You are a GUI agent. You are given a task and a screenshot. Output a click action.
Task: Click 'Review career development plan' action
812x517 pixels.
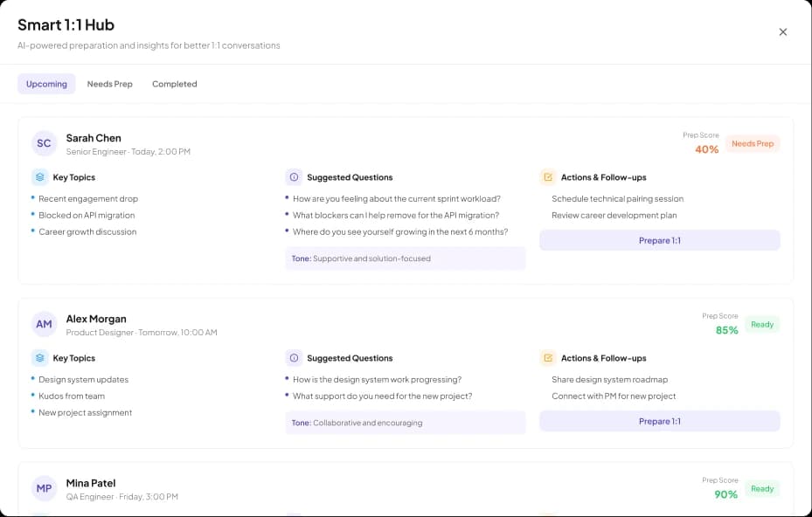[x=614, y=216]
